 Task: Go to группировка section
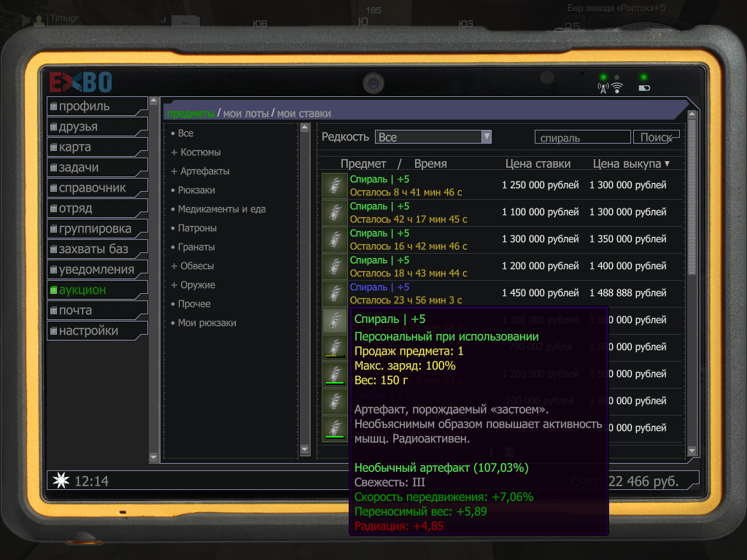(97, 229)
